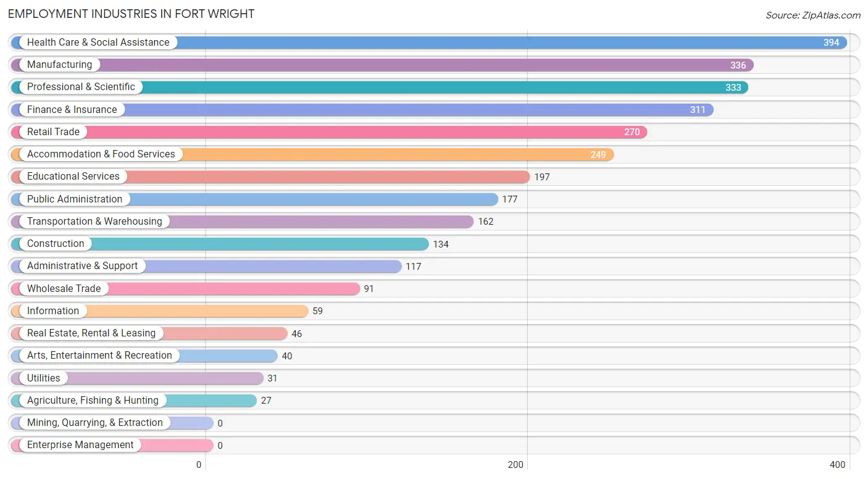Select the Public Administration bar label
868x479 pixels.
[75, 199]
